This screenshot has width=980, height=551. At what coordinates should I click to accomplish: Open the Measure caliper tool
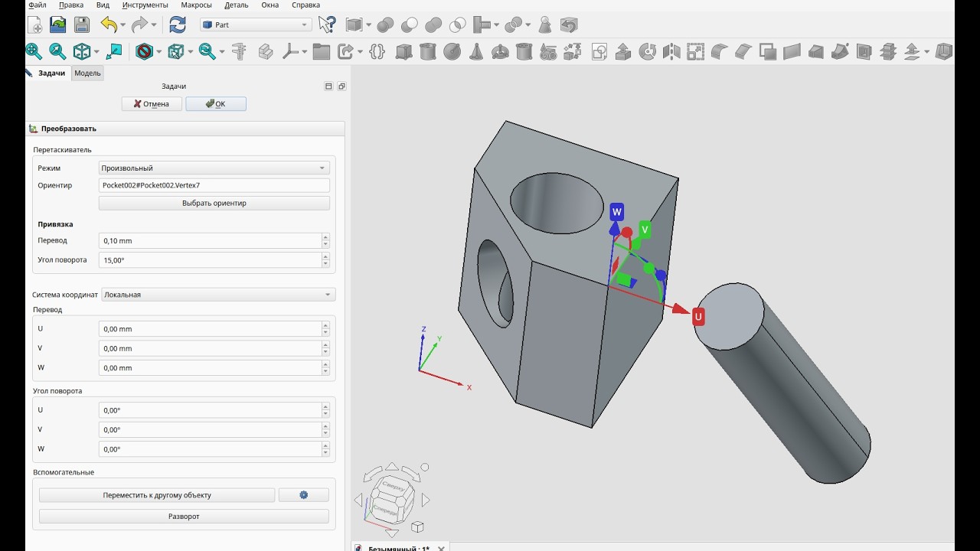pos(240,51)
